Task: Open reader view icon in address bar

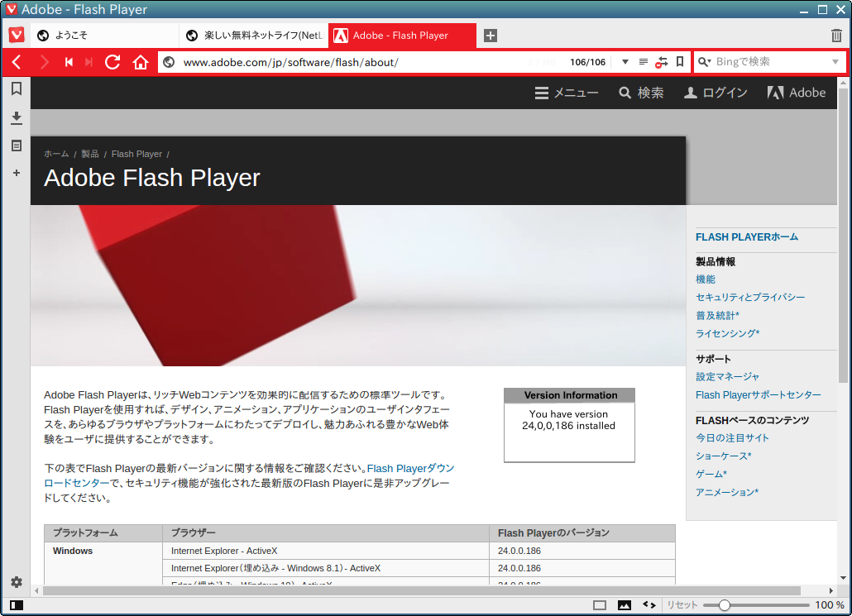Action: [x=644, y=62]
